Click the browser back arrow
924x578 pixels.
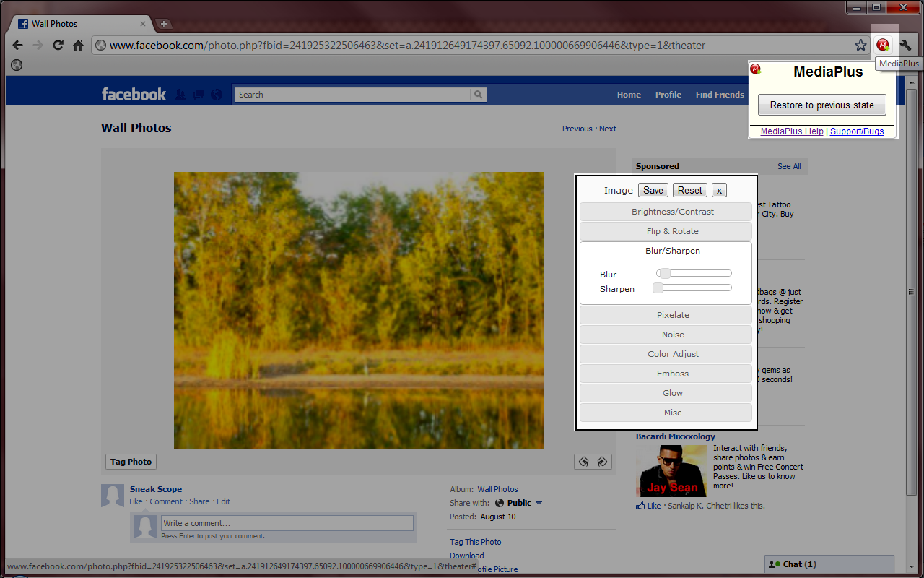point(18,45)
